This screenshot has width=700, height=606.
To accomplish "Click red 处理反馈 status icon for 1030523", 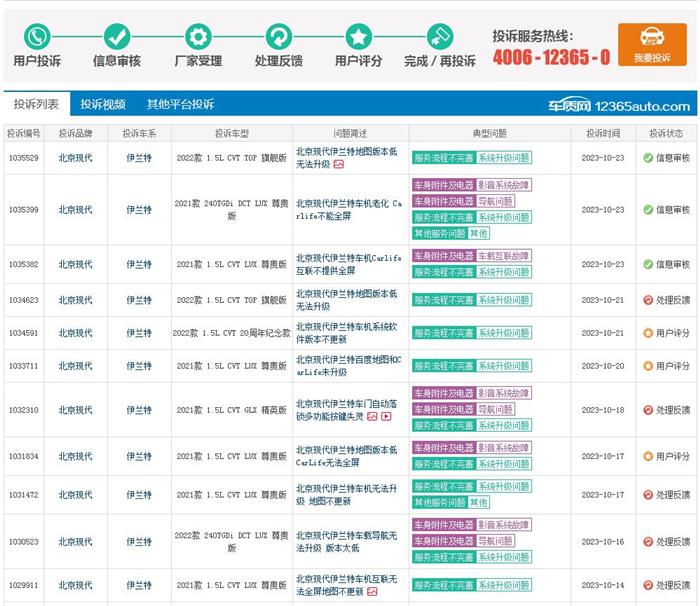I will [x=648, y=542].
